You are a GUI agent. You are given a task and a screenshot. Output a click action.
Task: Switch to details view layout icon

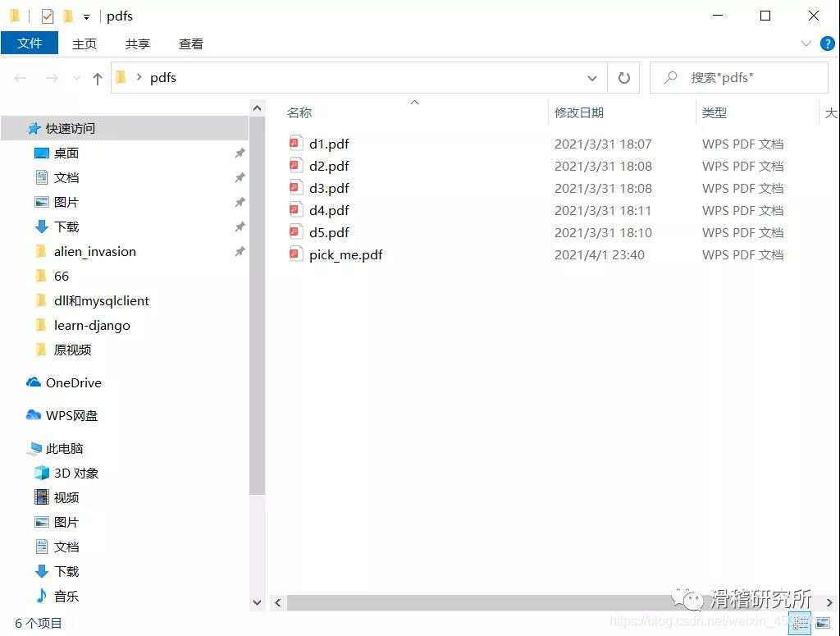point(801,623)
